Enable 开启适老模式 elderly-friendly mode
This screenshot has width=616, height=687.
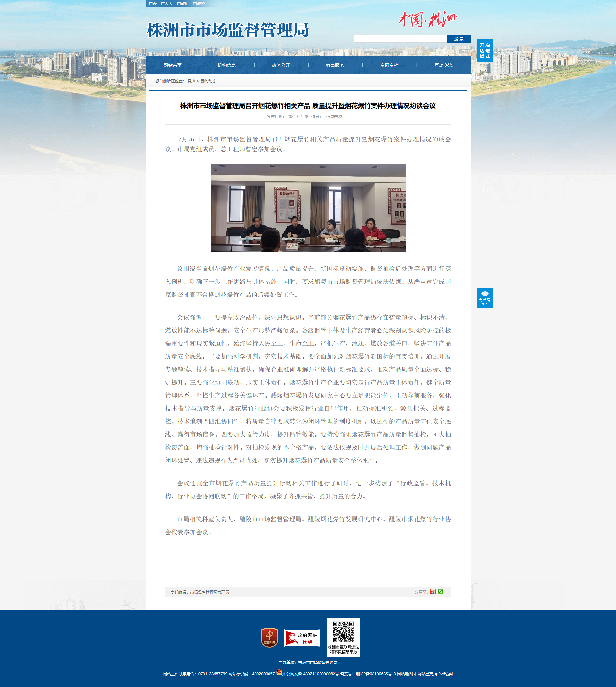tap(485, 50)
